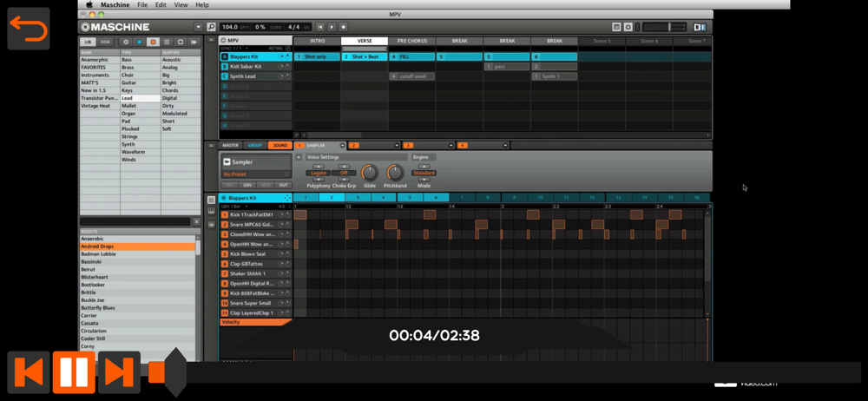Pause the video with orange pause button
This screenshot has width=868, height=401.
coord(73,371)
